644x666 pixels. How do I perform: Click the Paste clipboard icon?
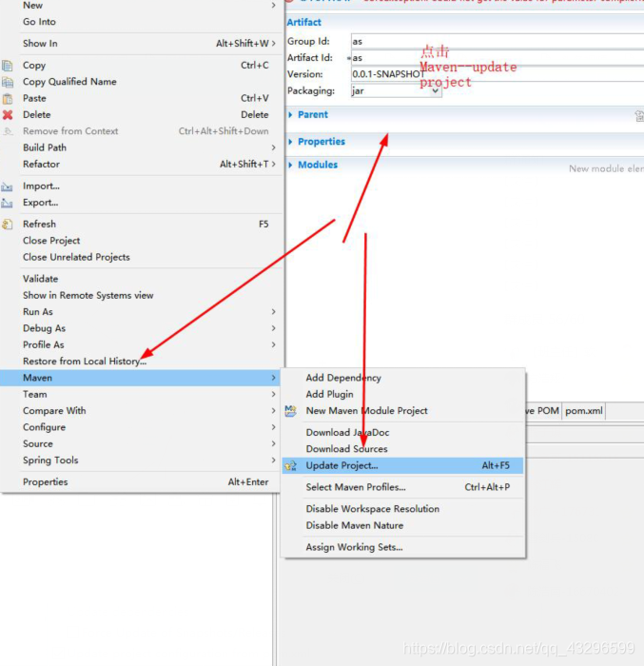8,99
